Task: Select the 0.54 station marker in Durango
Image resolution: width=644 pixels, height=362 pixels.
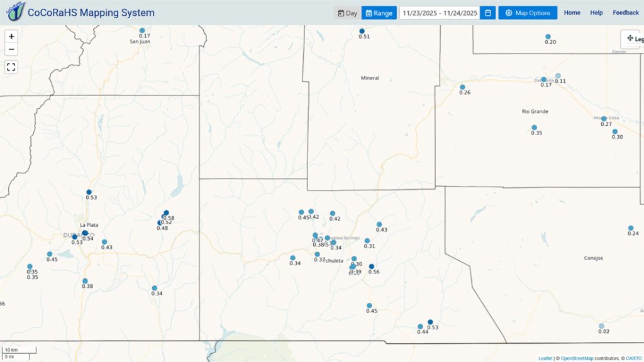Action: click(85, 233)
